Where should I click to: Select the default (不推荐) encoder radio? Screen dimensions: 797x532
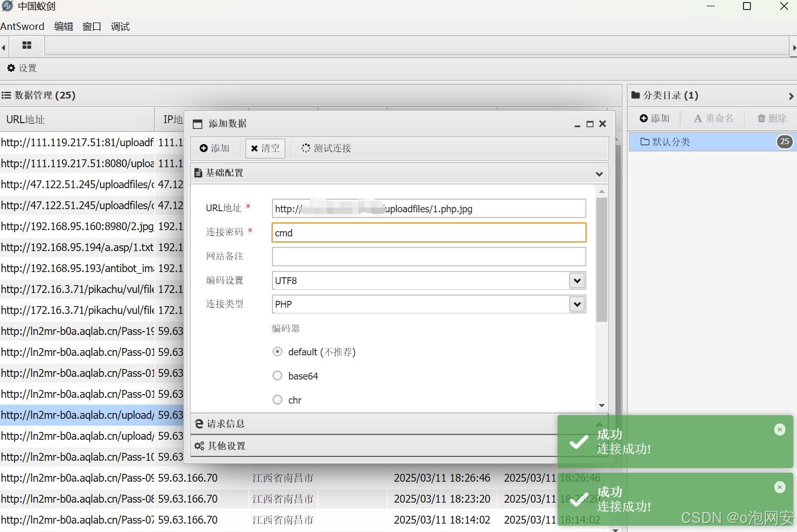[x=277, y=352]
